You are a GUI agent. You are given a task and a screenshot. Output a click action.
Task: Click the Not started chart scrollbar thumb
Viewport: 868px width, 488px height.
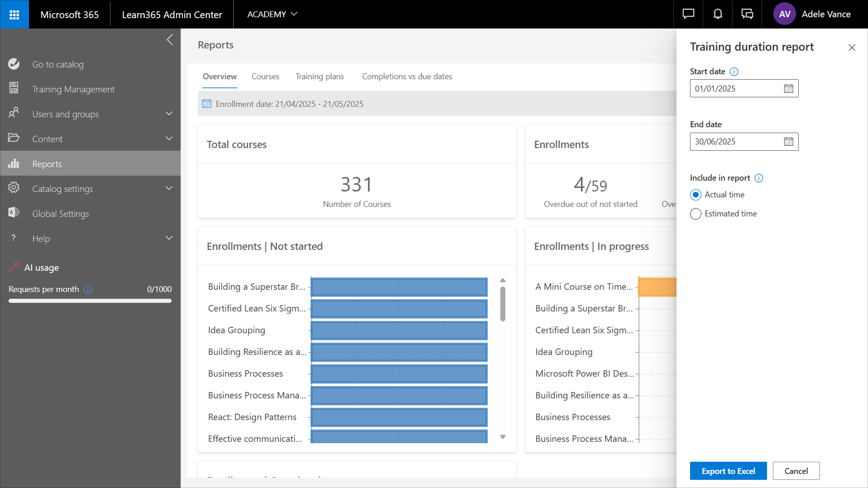(x=503, y=303)
